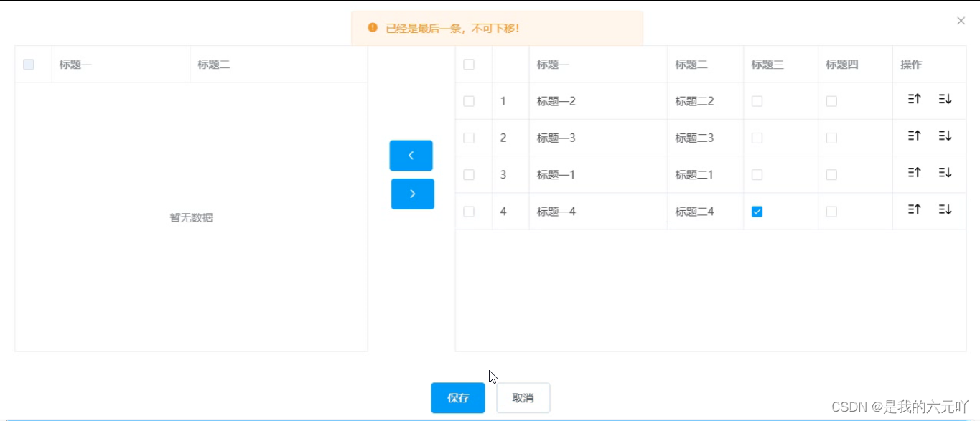
Task: Click the right transfer arrow button
Action: coord(412,194)
